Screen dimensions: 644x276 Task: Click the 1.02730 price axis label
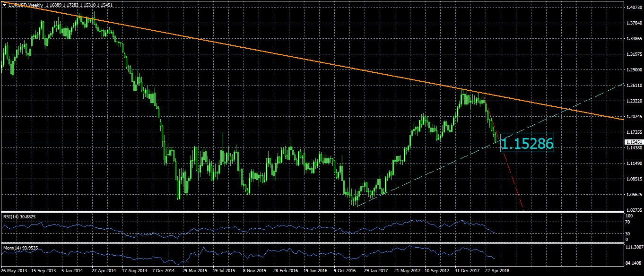pos(633,210)
